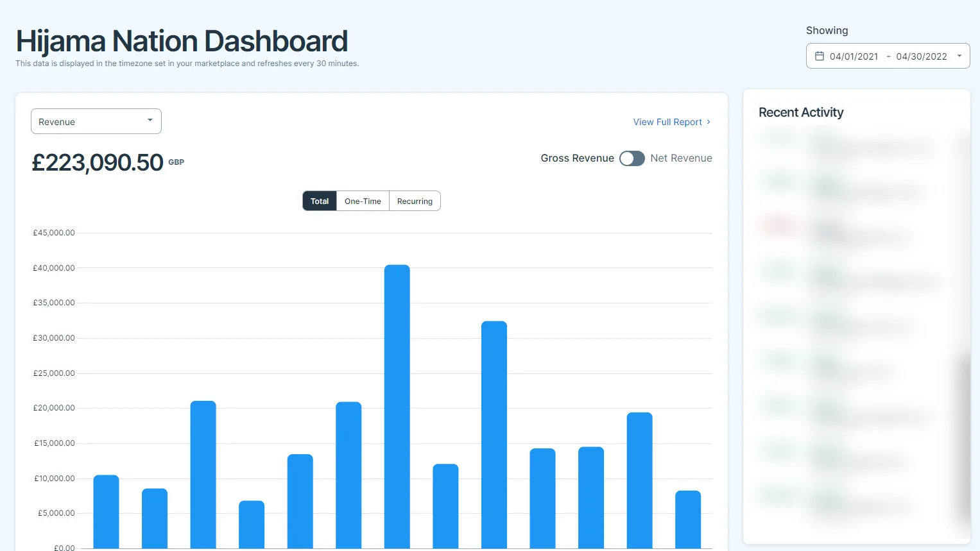Click the £45,000.00 axis label
The image size is (980, 551).
54,233
